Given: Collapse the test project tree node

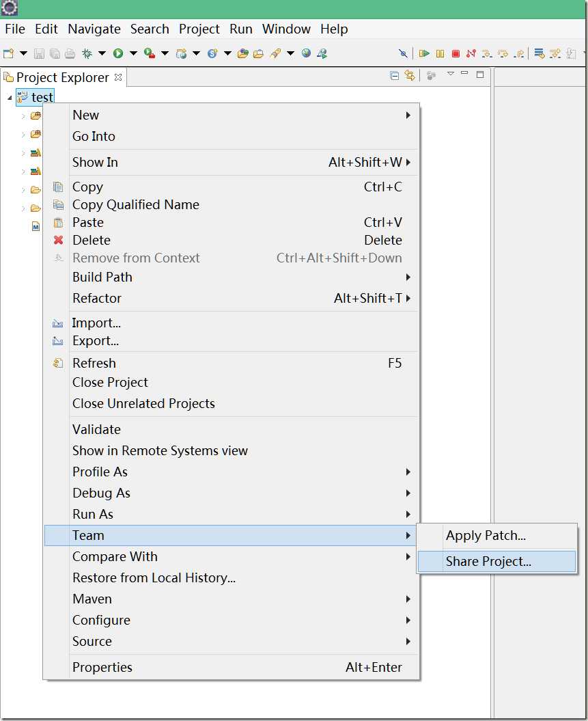Looking at the screenshot, I should [x=10, y=98].
